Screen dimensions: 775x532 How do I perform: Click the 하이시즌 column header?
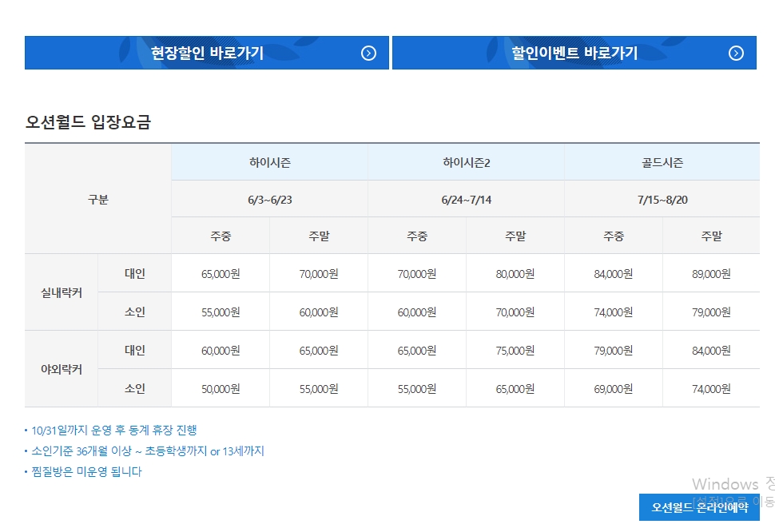tap(270, 162)
